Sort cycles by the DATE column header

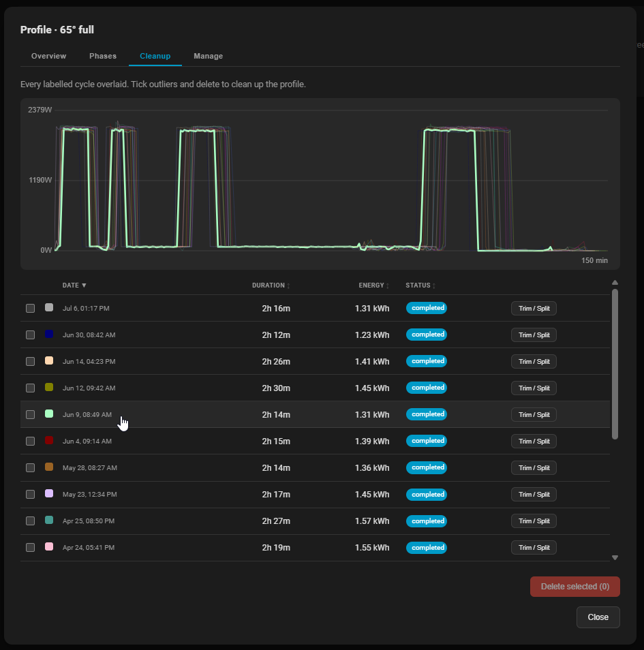tap(74, 285)
